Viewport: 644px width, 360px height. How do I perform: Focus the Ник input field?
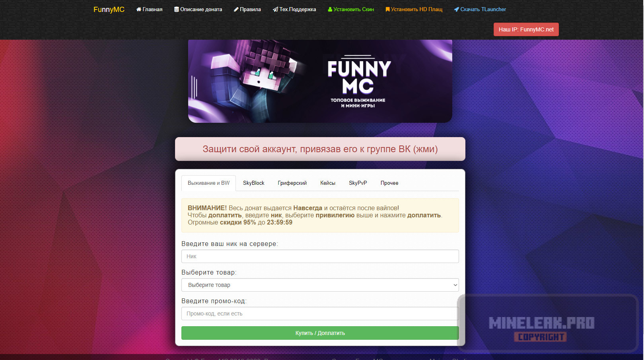320,256
